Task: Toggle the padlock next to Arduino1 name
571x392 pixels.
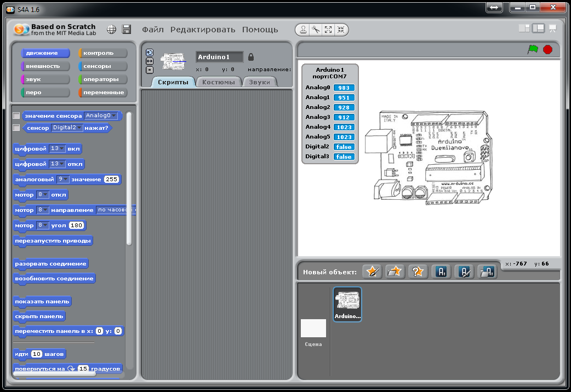Action: [250, 56]
